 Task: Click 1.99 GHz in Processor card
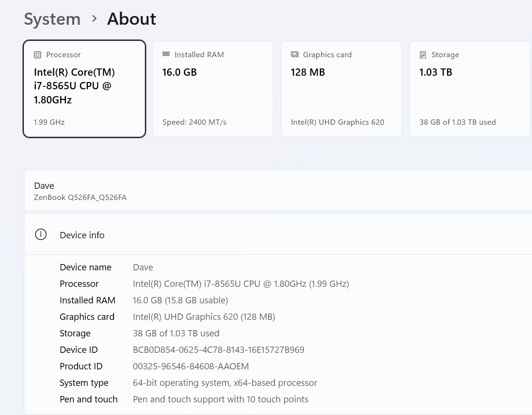(49, 122)
